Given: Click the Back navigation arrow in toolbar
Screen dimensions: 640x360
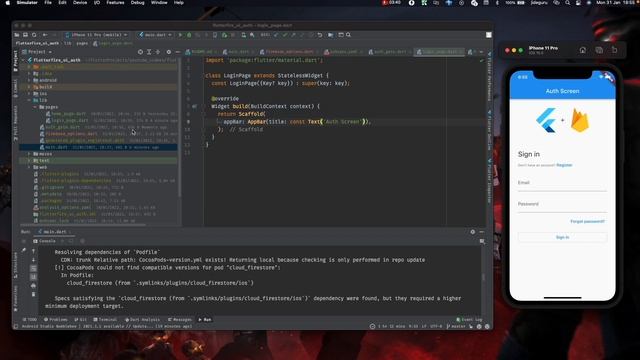Looking at the screenshot, I should (45, 35).
